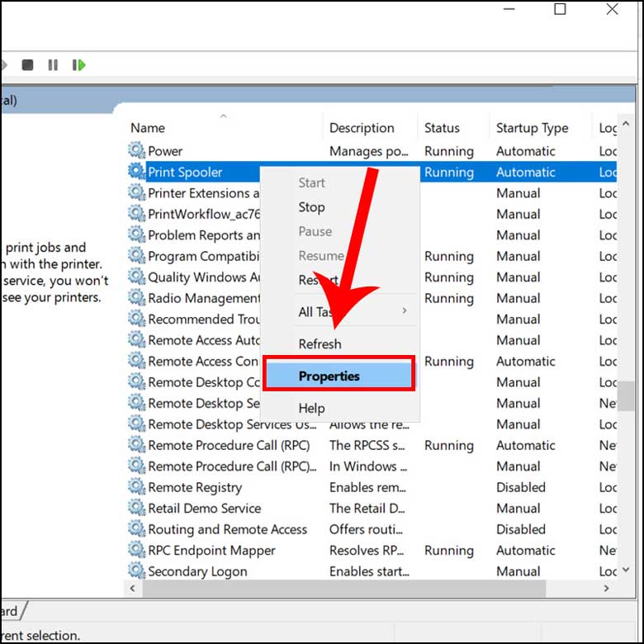The width and height of the screenshot is (644, 644).
Task: Click the gear icon beside Remote Registry
Action: point(136,487)
